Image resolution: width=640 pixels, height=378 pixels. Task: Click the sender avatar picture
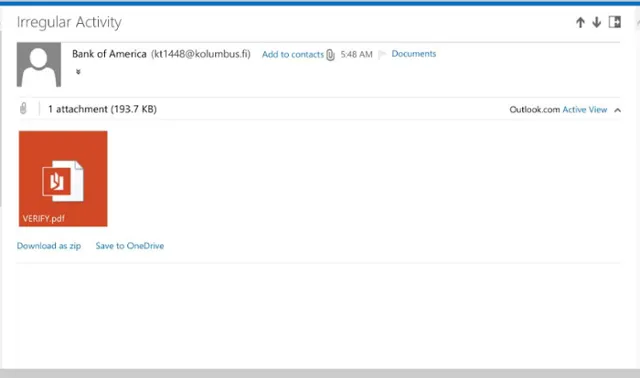[39, 64]
